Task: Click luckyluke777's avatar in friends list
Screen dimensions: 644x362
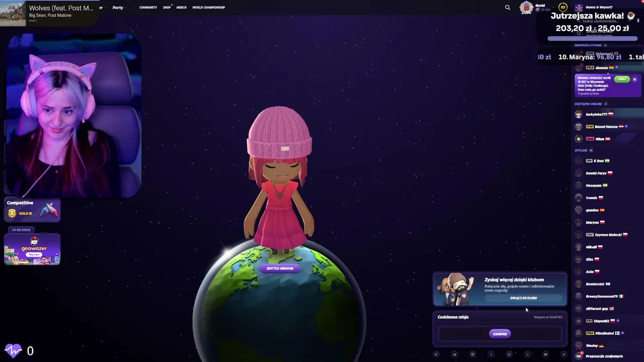Action: (x=579, y=114)
